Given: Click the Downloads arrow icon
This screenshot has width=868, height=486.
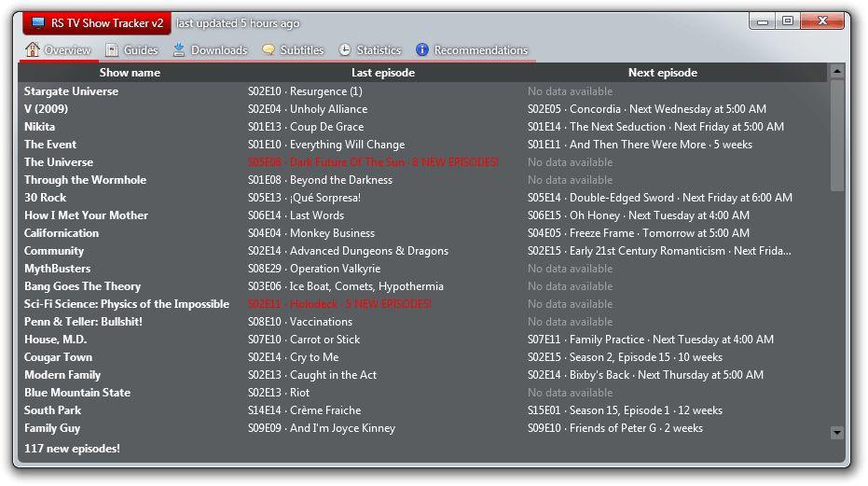Looking at the screenshot, I should click(x=179, y=50).
